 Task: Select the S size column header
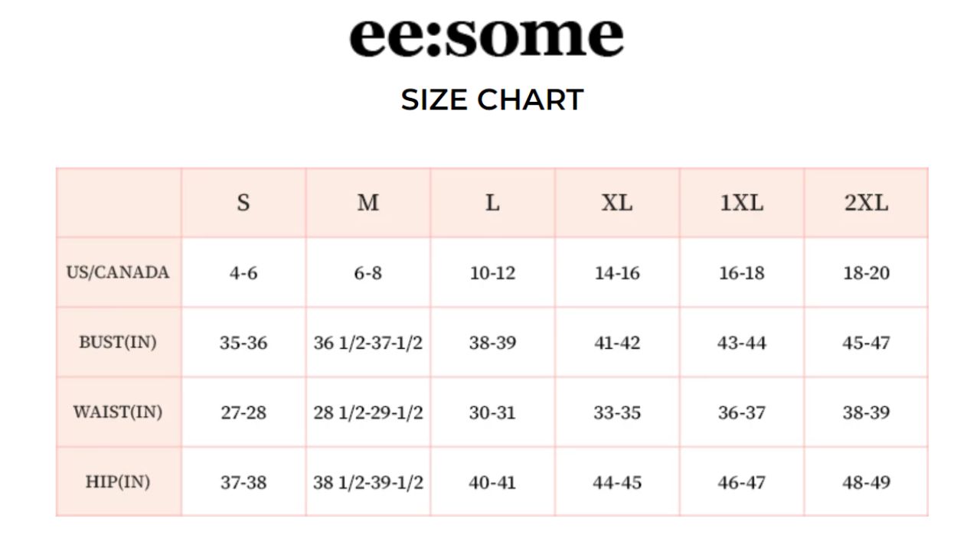[x=243, y=203]
